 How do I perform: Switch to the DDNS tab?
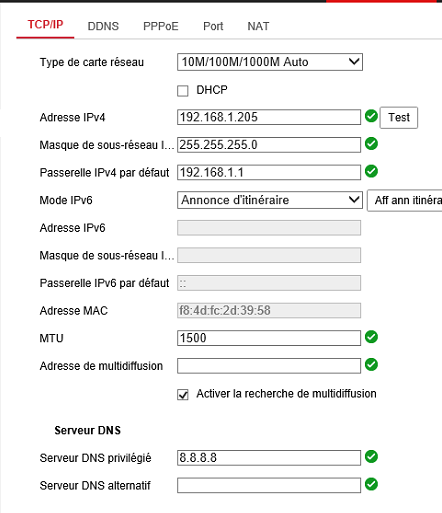point(103,26)
